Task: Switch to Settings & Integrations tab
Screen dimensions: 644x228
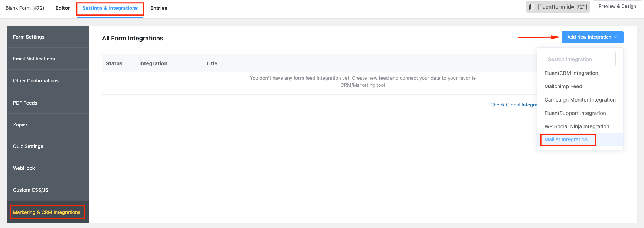Action: 110,8
